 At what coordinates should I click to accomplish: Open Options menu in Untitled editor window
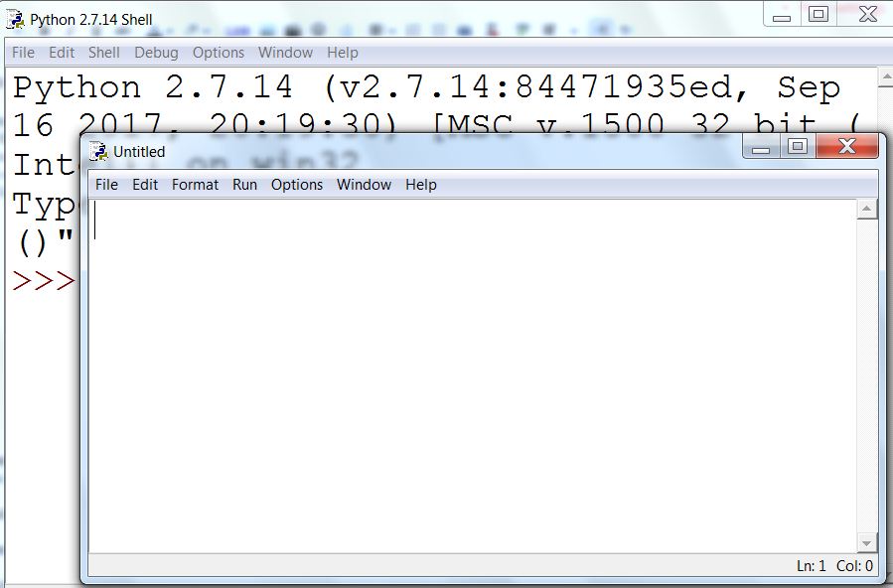coord(297,185)
